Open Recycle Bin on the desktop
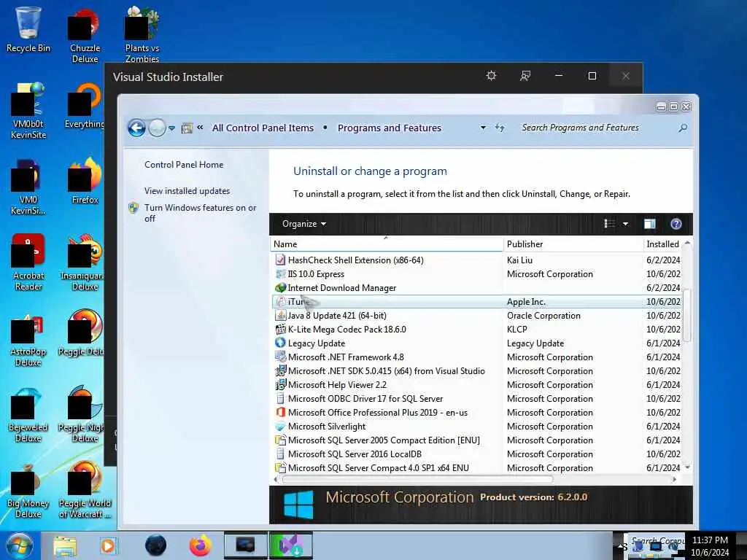The width and height of the screenshot is (747, 560). coord(28,29)
